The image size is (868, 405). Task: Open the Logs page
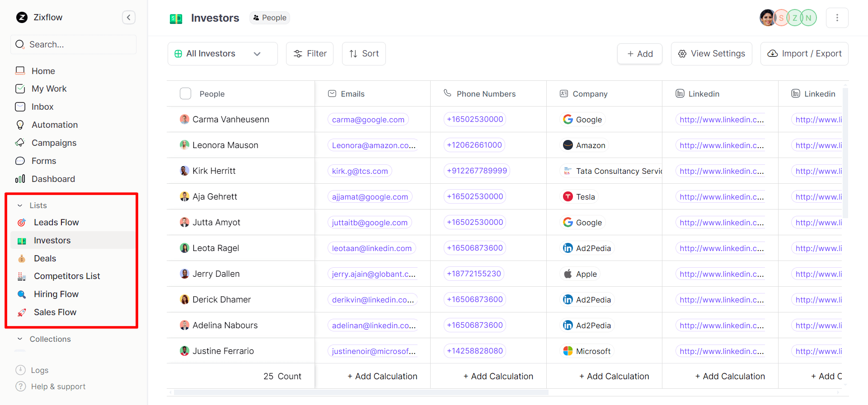click(39, 370)
